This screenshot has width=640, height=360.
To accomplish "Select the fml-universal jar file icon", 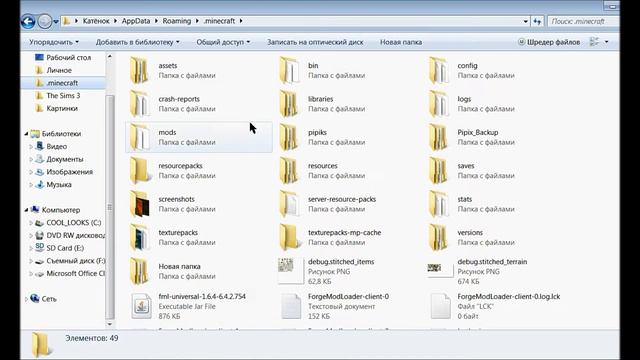I will [142, 306].
